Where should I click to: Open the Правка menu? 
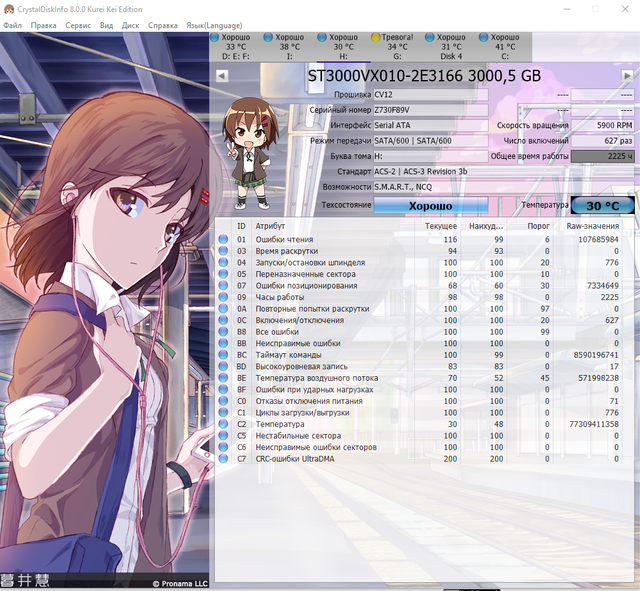coord(43,25)
